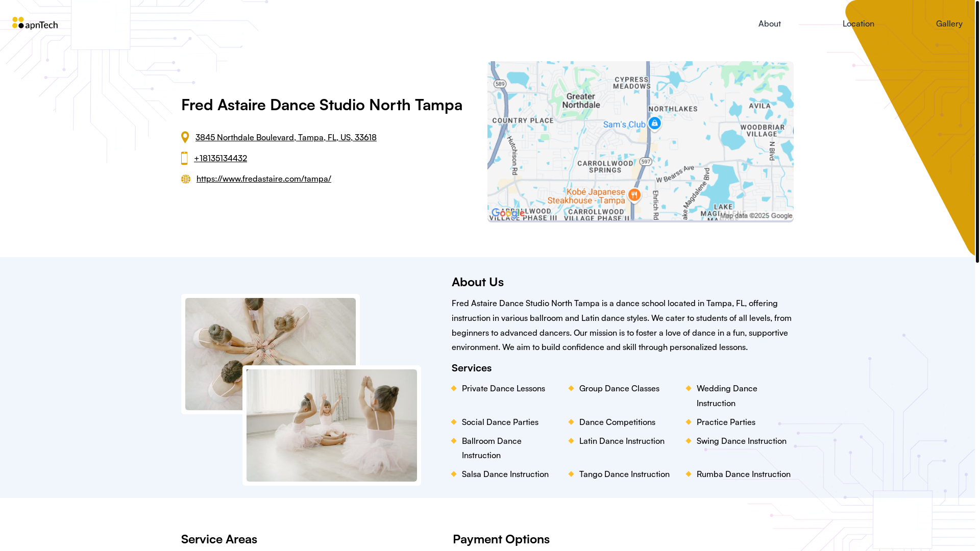Open the About menu item

(x=769, y=23)
